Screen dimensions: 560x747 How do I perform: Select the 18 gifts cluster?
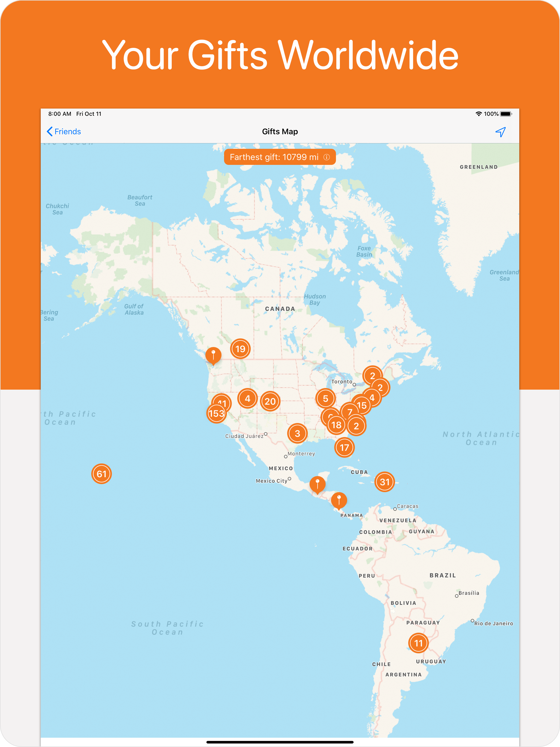click(x=336, y=425)
